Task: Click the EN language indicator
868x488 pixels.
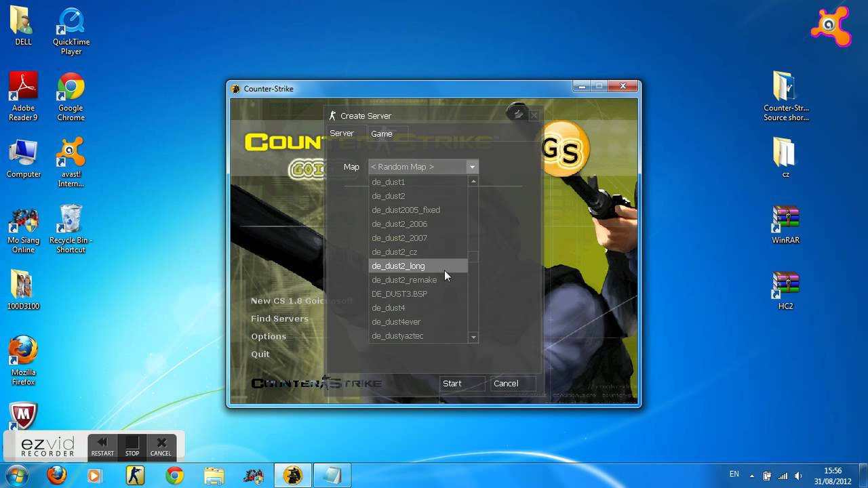Action: (x=734, y=474)
